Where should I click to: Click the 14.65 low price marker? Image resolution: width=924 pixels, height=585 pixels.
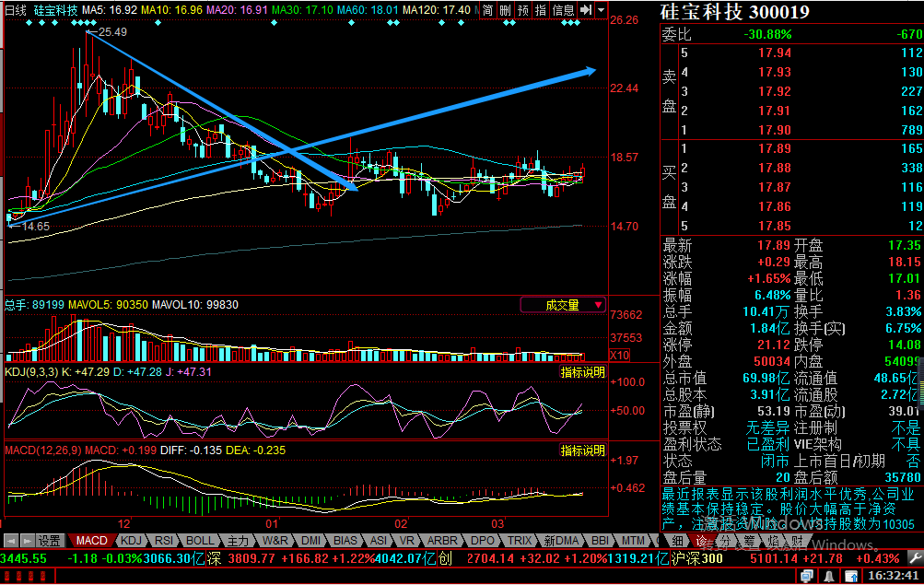[x=35, y=227]
